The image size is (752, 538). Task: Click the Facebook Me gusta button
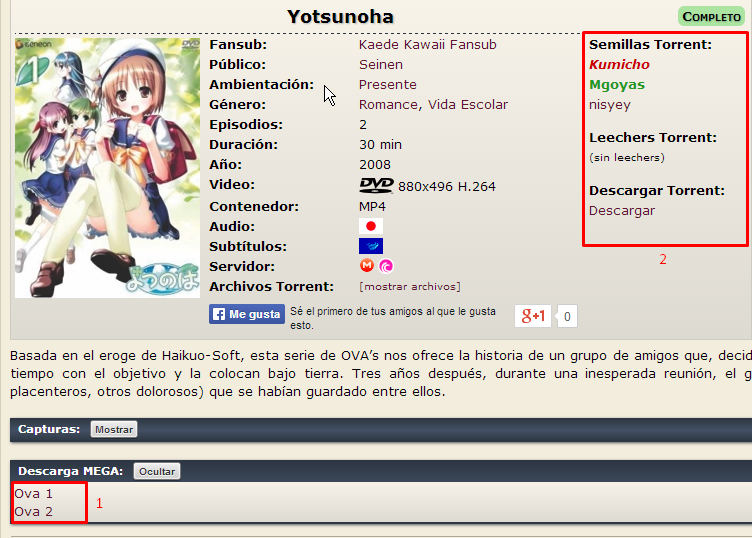246,314
